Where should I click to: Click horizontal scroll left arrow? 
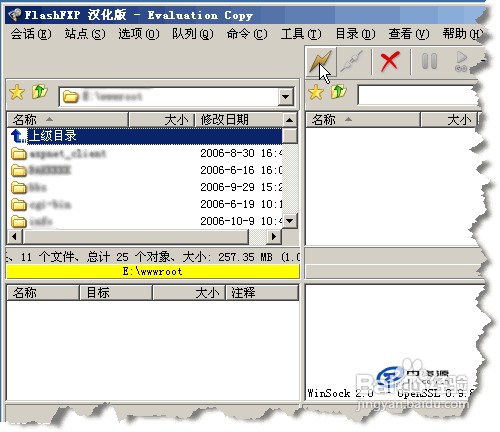click(x=14, y=237)
